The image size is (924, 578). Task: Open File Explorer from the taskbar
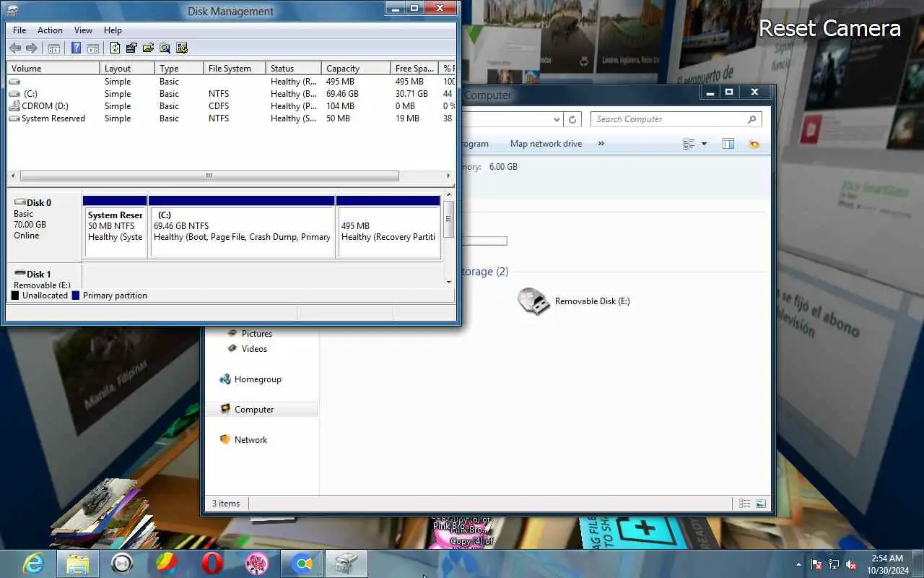(77, 564)
